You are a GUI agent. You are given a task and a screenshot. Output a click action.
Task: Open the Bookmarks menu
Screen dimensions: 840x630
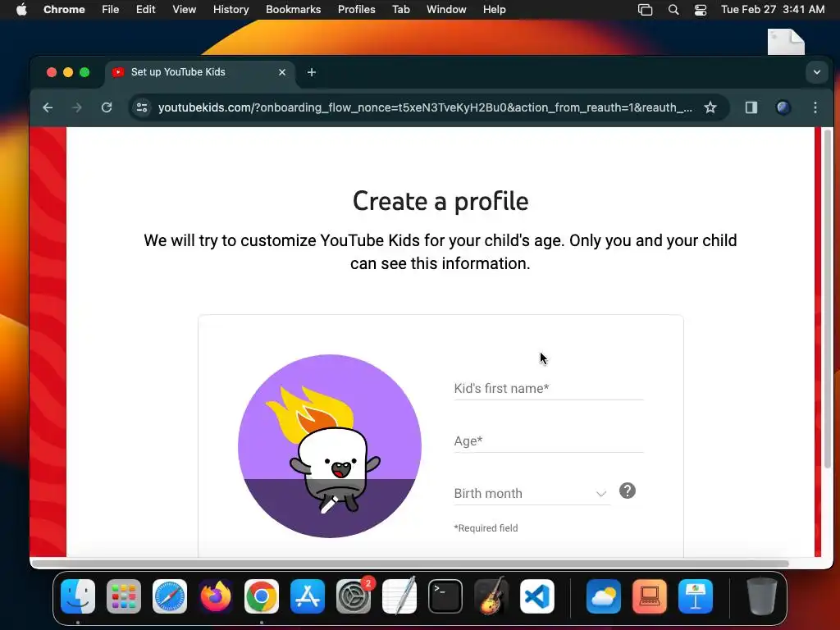pos(293,10)
